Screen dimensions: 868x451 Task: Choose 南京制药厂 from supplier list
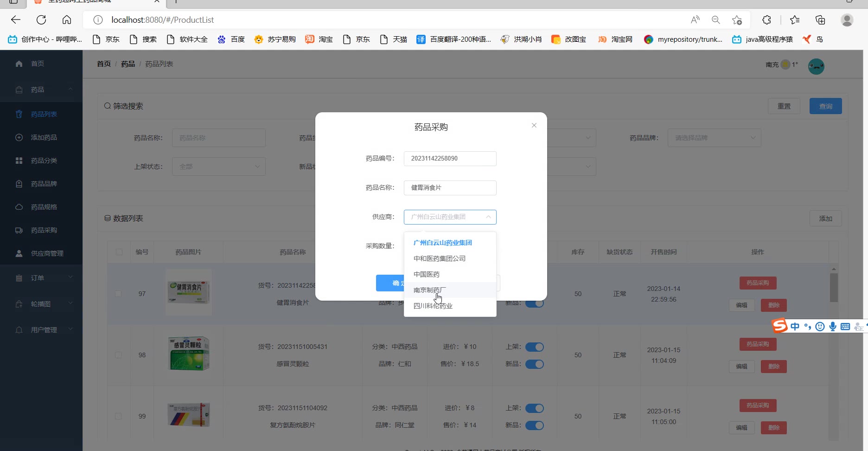pos(450,290)
